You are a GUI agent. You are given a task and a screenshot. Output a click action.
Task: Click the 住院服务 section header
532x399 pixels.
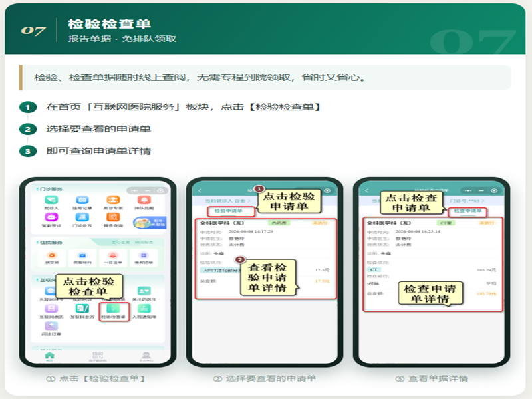51,243
